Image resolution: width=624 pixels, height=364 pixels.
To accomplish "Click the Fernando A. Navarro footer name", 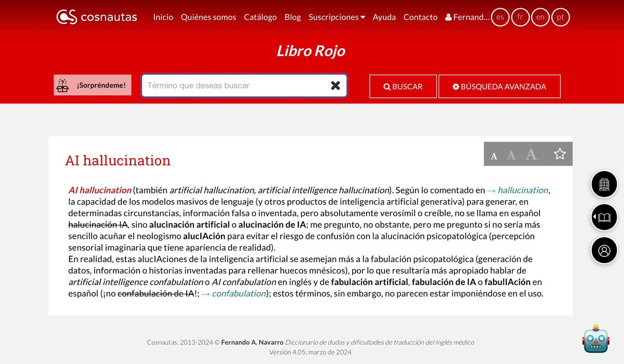I will click(252, 342).
